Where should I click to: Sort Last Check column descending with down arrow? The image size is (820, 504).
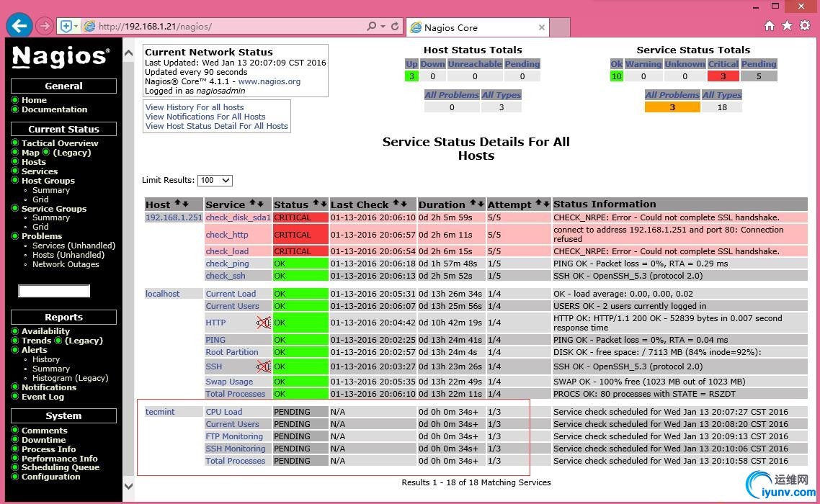click(x=404, y=203)
